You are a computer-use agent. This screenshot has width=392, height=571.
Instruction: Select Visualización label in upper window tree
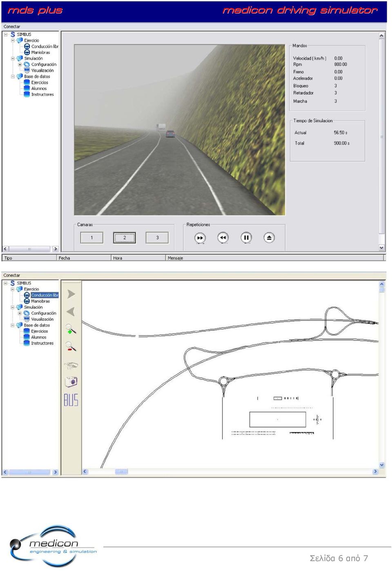(x=42, y=71)
